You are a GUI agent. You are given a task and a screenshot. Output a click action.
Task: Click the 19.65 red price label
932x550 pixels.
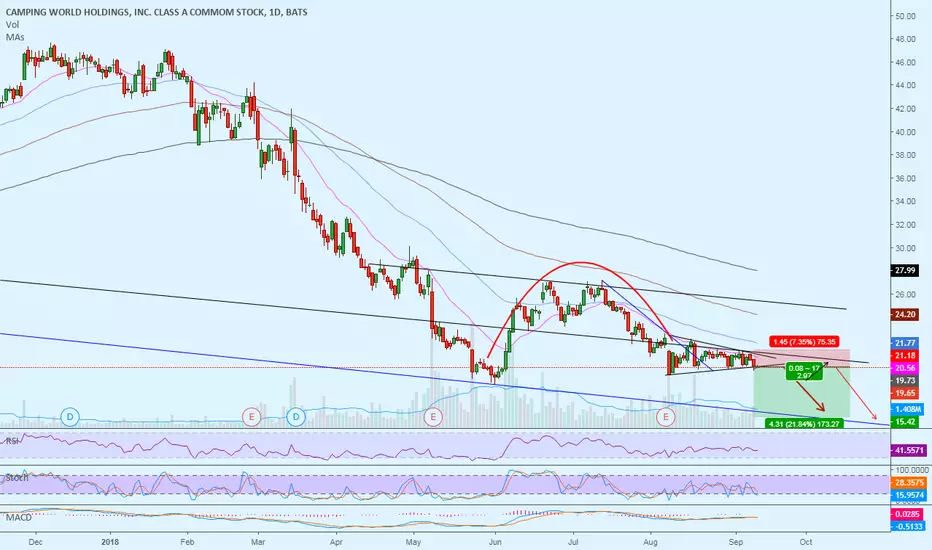[905, 393]
